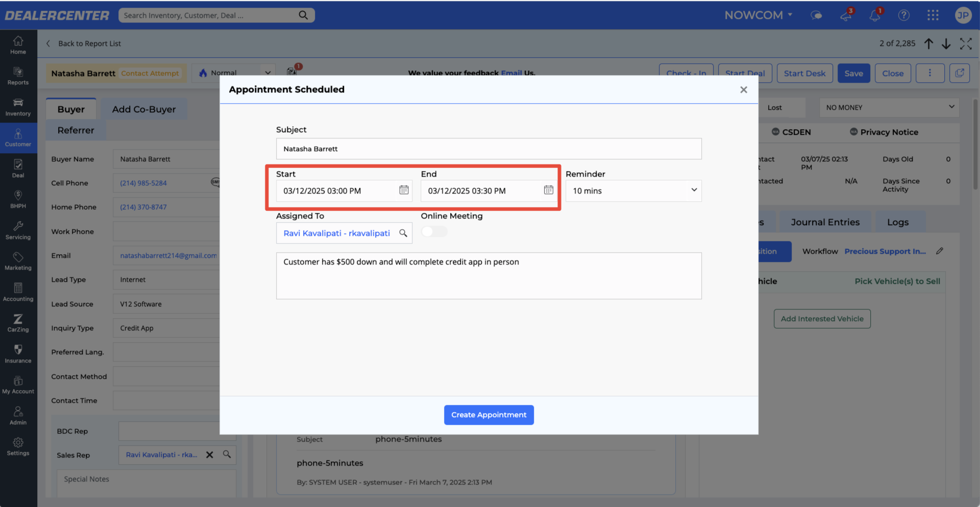
Task: Click Create Appointment button
Action: (x=489, y=415)
